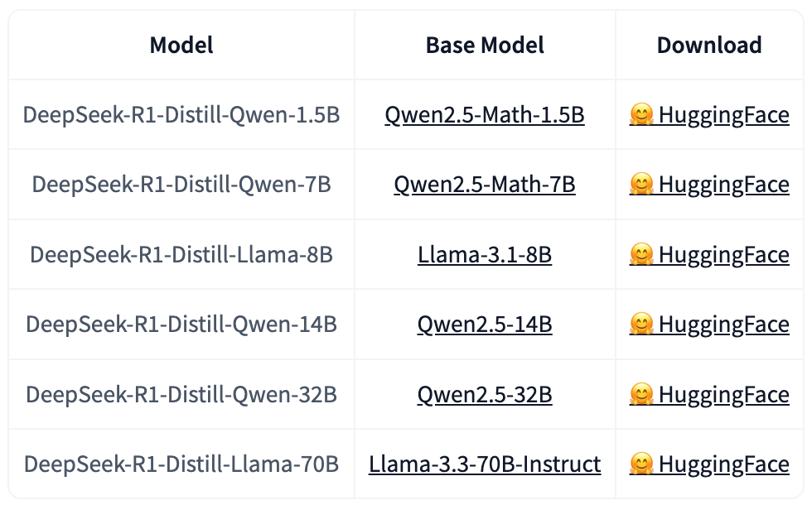Image resolution: width=812 pixels, height=505 pixels.
Task: Select the DeepSeek-R1-Distill-Llama-8B model name
Action: (x=181, y=254)
